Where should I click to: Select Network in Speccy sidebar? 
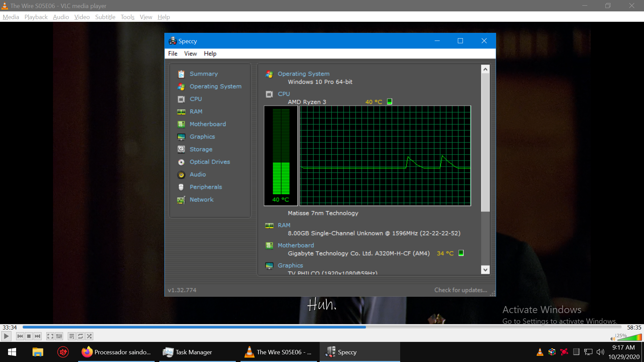coord(201,199)
